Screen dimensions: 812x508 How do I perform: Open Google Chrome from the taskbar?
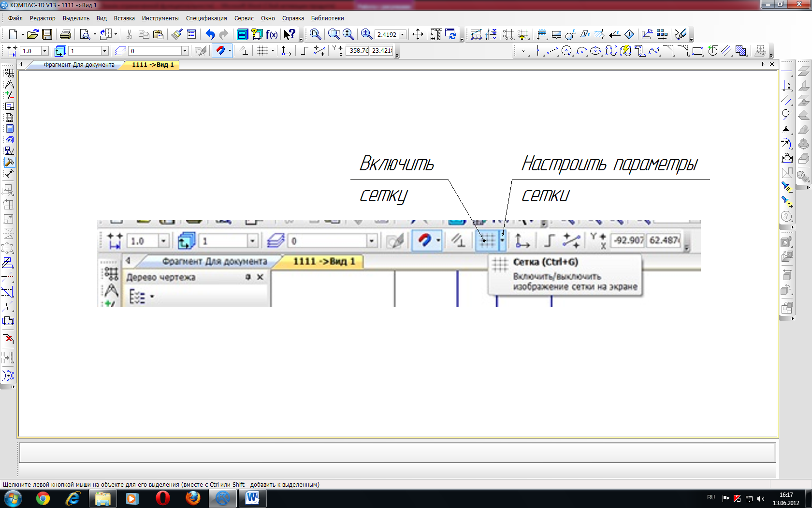tap(43, 498)
